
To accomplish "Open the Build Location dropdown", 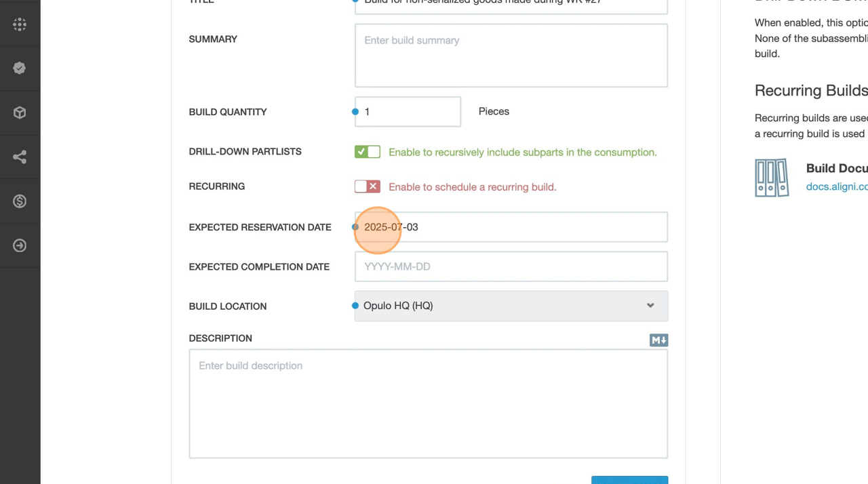I will pos(511,306).
